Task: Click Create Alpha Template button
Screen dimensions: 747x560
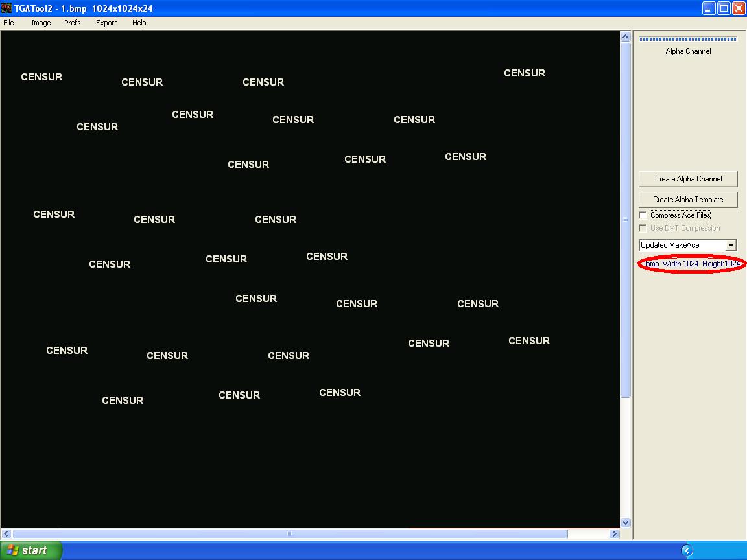Action: pyautogui.click(x=688, y=200)
